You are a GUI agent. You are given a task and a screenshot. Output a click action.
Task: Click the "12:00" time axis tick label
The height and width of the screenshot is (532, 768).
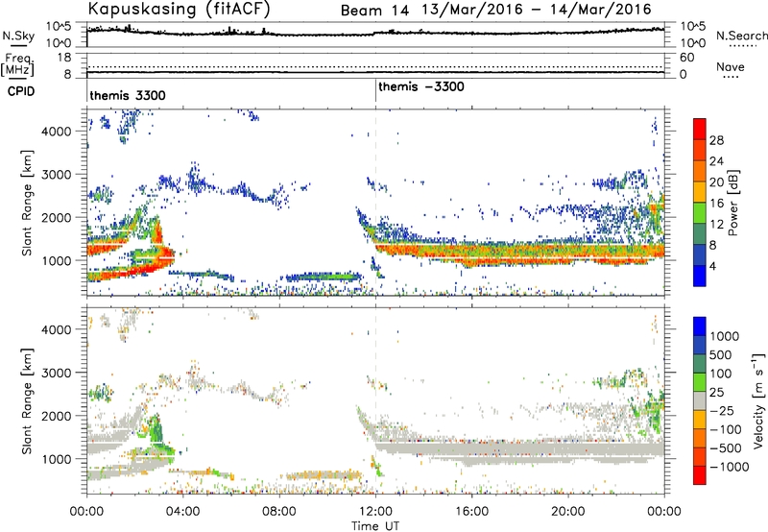click(375, 512)
